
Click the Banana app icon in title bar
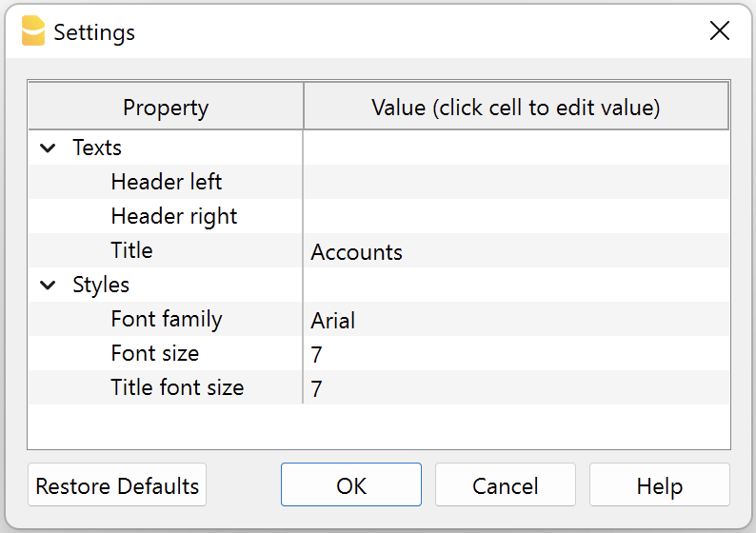[x=33, y=31]
